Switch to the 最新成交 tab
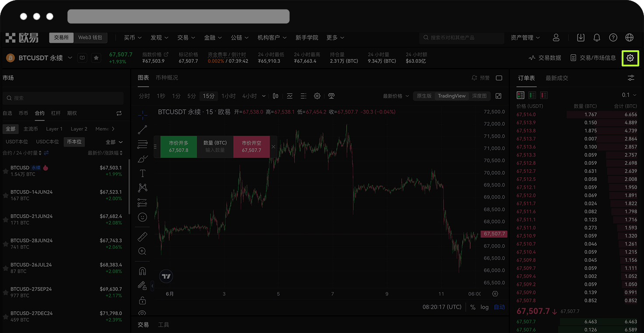The image size is (644, 333). [x=556, y=78]
